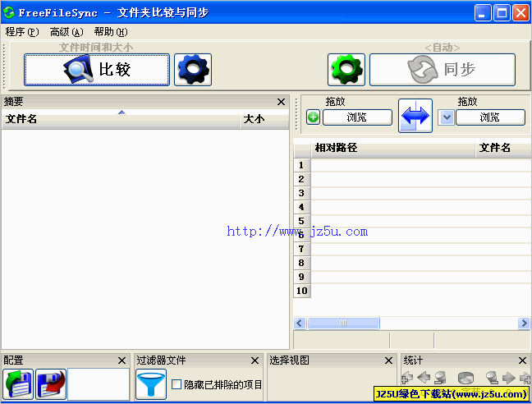Click the update-left arrow statistics icon
This screenshot has width=532, height=404.
424,378
